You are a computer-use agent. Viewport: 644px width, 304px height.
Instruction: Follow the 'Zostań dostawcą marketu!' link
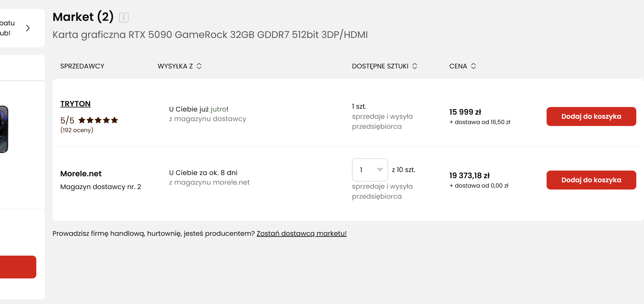[301, 233]
